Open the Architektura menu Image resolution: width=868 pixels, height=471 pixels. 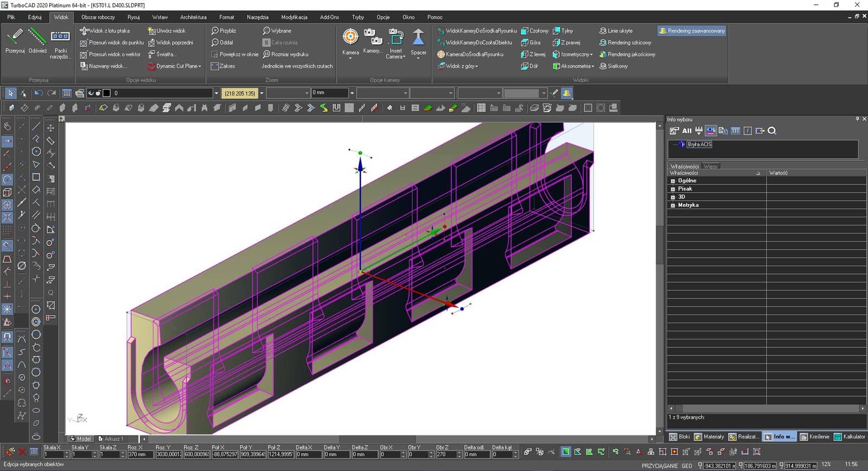(x=193, y=17)
